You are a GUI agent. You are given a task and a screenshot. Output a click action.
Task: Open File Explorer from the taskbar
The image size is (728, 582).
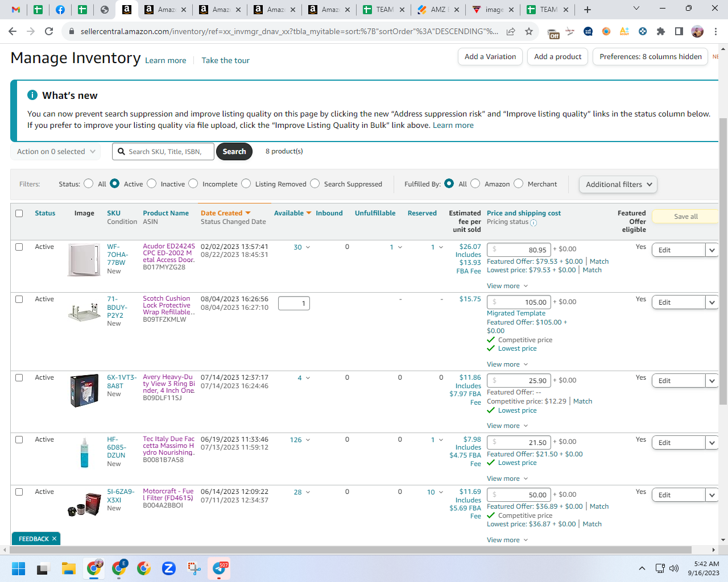click(x=69, y=568)
